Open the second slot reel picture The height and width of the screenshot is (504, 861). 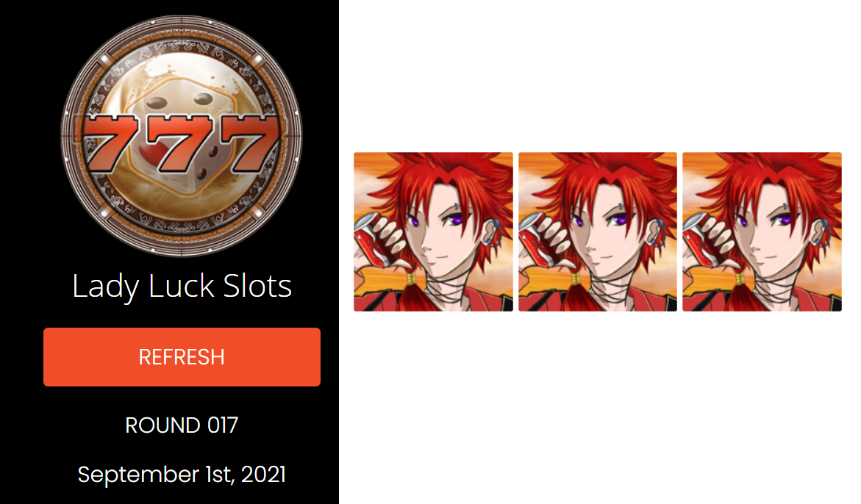click(x=598, y=231)
